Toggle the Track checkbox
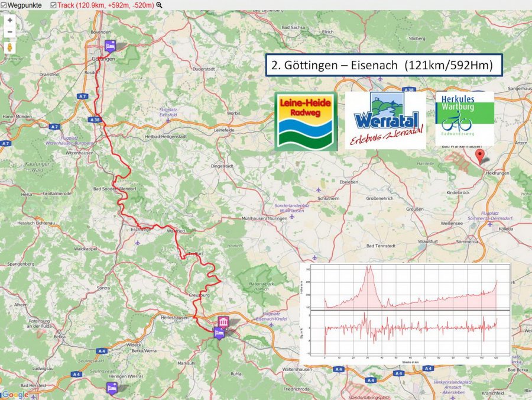Screen dimensions: 532x400 pyautogui.click(x=53, y=5)
